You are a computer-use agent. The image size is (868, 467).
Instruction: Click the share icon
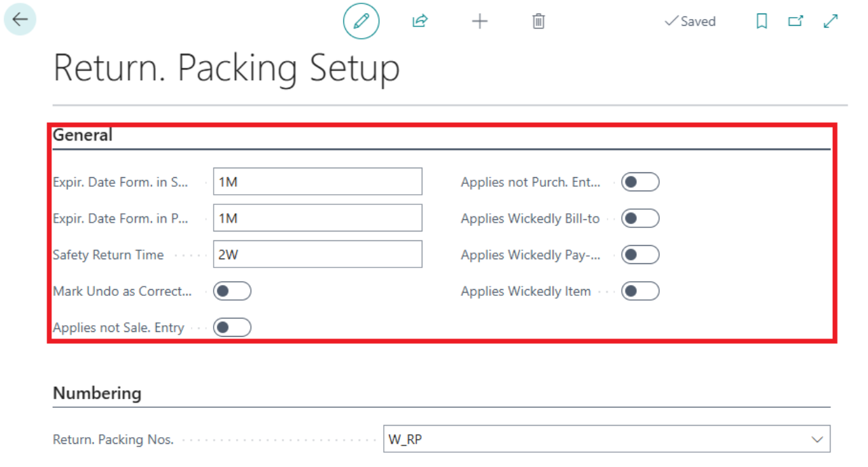420,21
